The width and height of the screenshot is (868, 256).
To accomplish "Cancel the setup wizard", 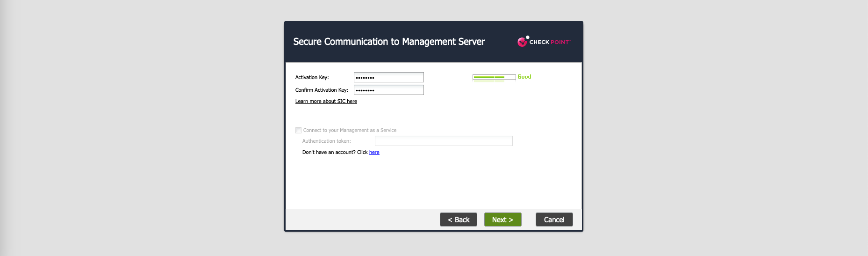I will point(554,219).
